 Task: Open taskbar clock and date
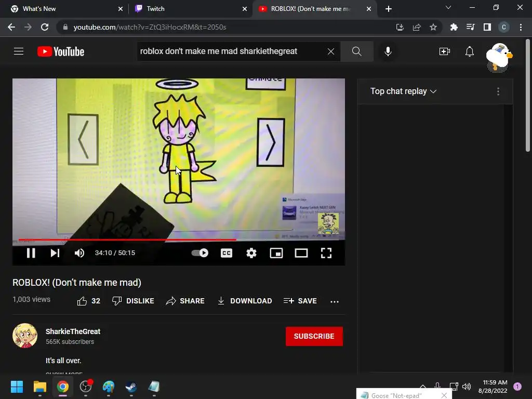[x=493, y=387]
